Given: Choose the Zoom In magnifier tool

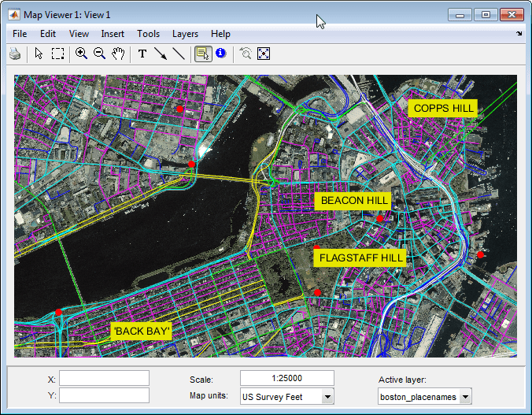Looking at the screenshot, I should coord(81,54).
